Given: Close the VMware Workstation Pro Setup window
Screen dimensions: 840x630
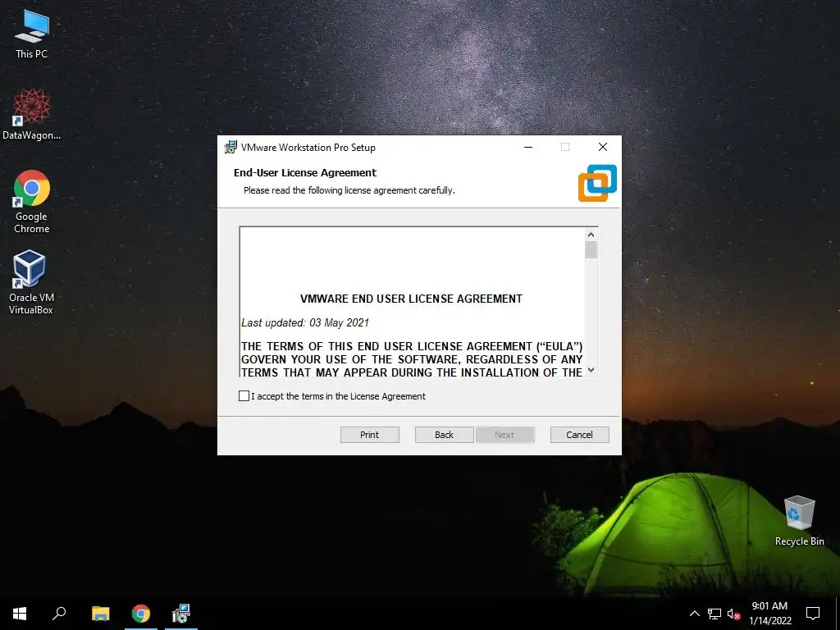Looking at the screenshot, I should (x=603, y=147).
